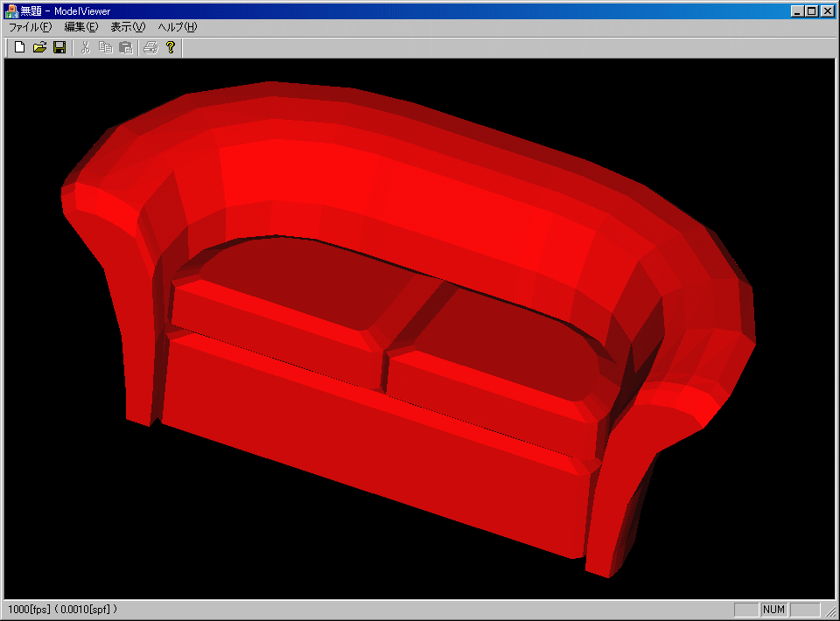Click the Paste clipboard icon
The width and height of the screenshot is (840, 621).
click(x=126, y=47)
